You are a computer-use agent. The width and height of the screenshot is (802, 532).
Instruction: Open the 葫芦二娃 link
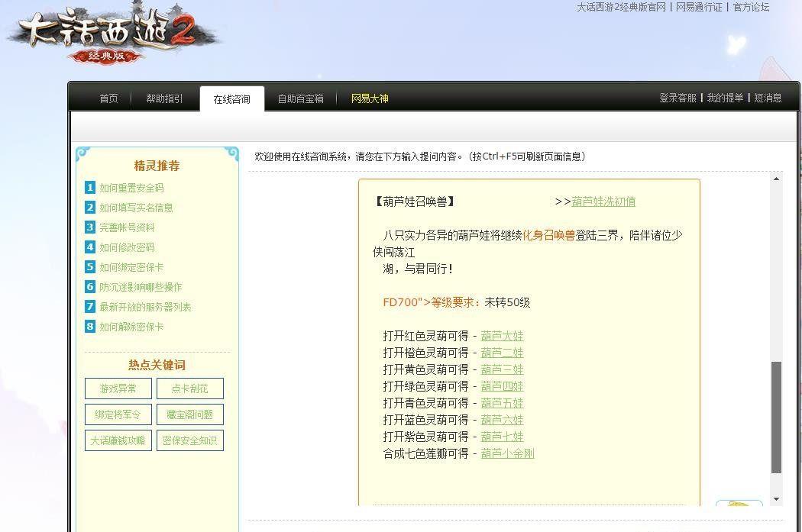tap(503, 353)
